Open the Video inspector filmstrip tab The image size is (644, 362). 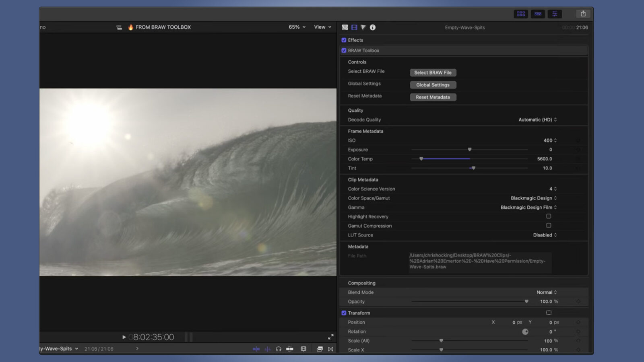point(354,27)
